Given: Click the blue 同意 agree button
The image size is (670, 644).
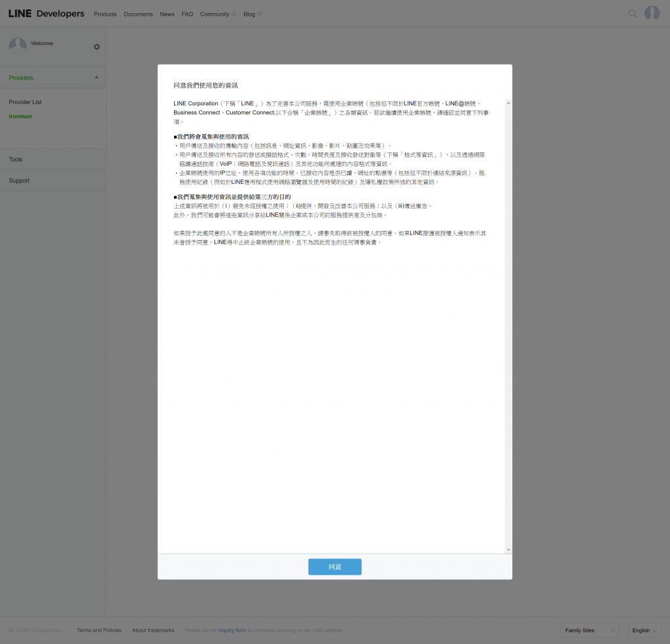Looking at the screenshot, I should click(334, 567).
